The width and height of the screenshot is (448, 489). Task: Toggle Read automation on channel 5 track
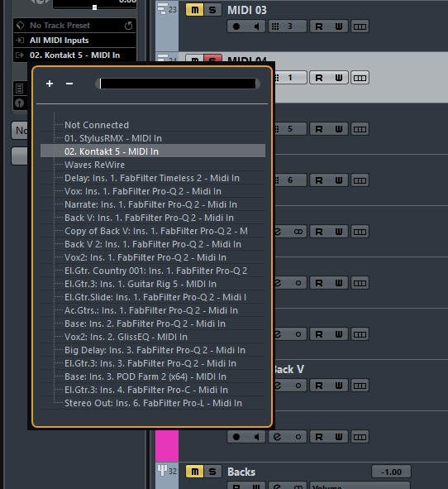319,129
